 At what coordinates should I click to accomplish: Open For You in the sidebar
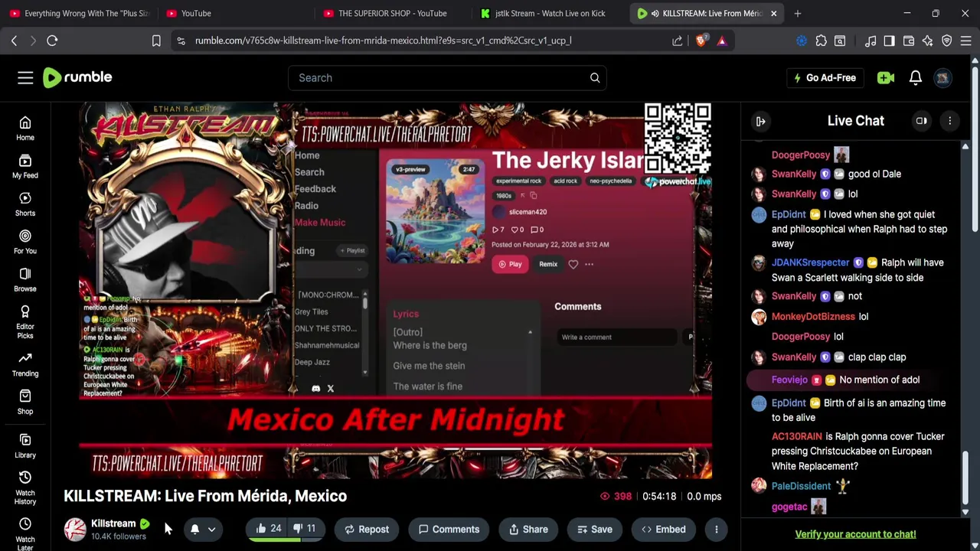pos(25,242)
